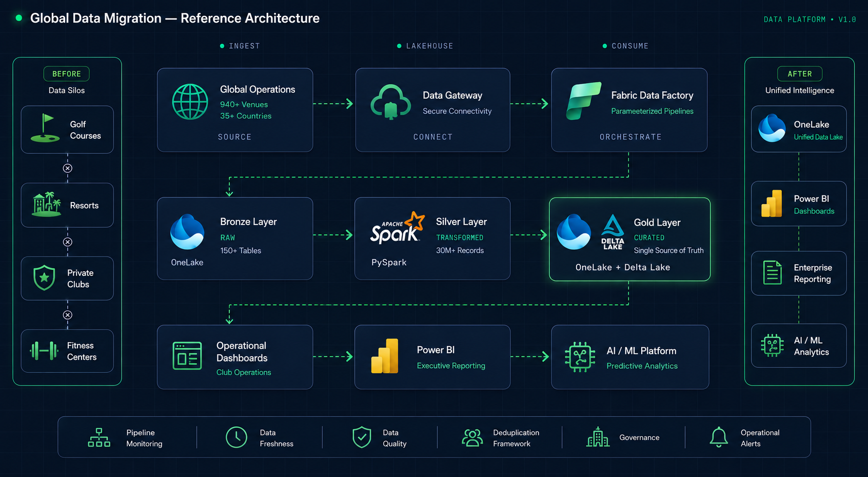Click the 'Club Operations' text
This screenshot has width=868, height=477.
(244, 372)
